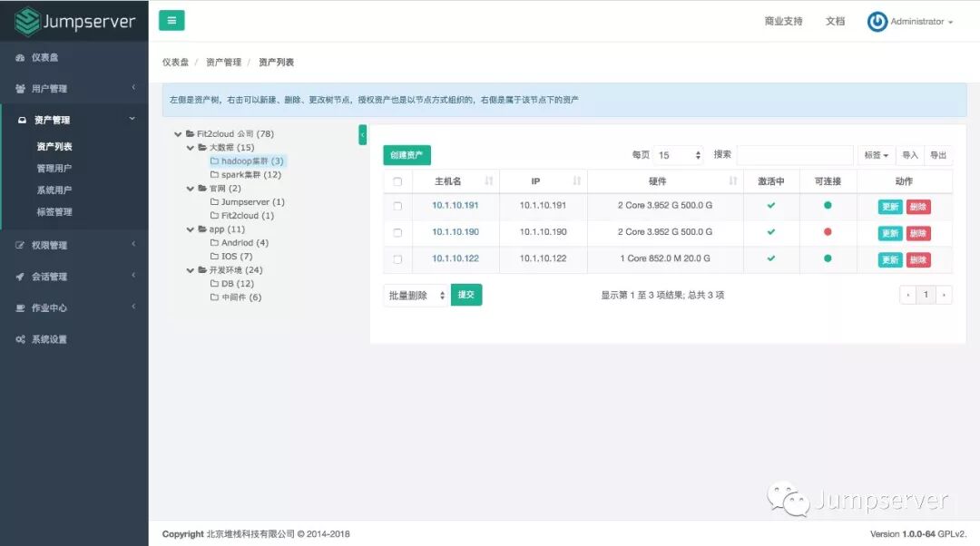
Task: Open the 仪表盘 dashboard icon in sidebar
Action: (22, 57)
